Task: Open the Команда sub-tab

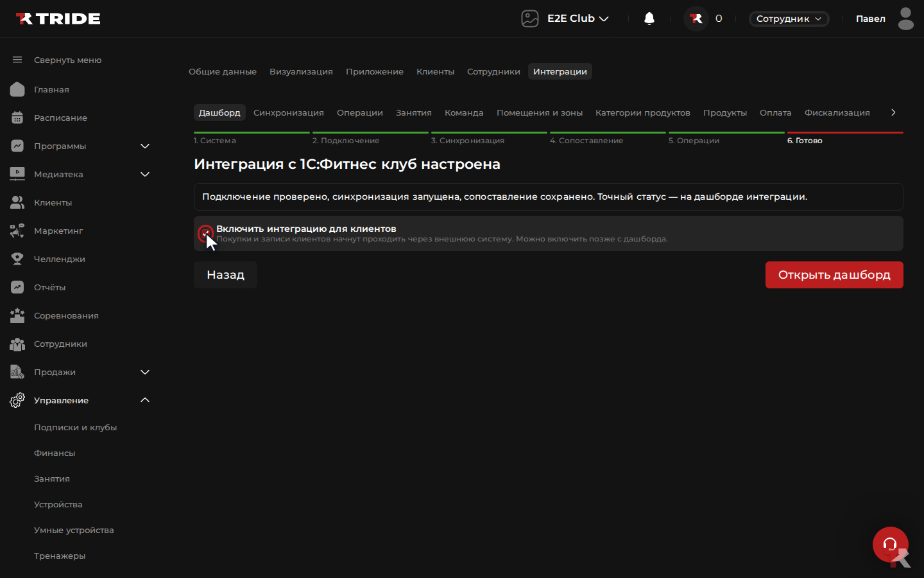Action: coord(464,112)
